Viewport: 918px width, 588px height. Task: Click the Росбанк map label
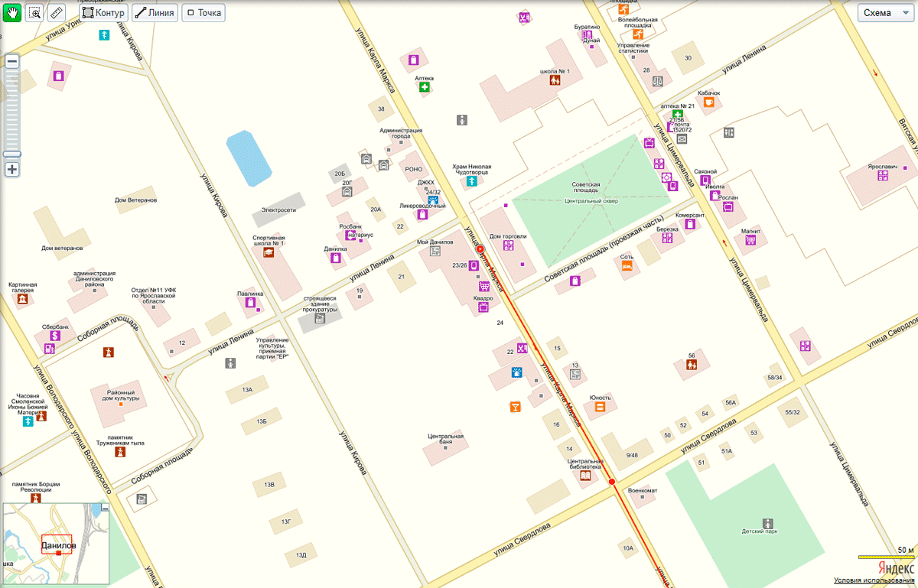(x=350, y=226)
